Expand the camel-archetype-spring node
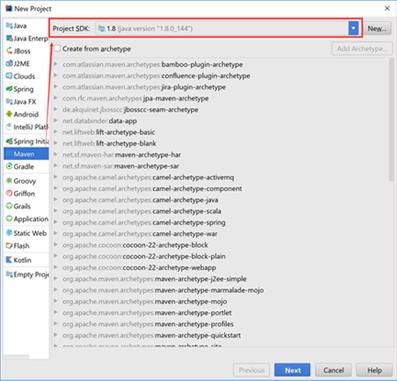The image size is (397, 381). click(56, 222)
